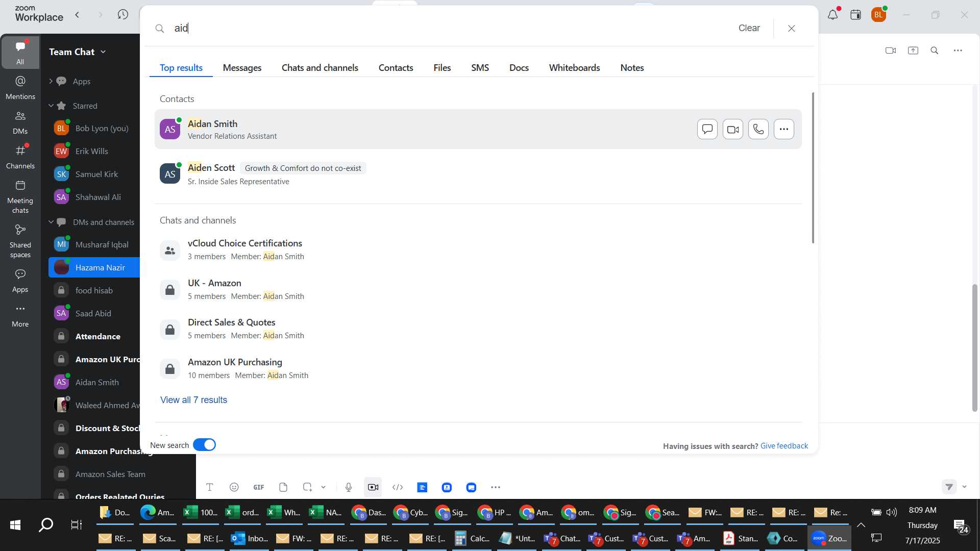Open Direct Sales & Quotes channel result
Screen dimensions: 980x551
pyautogui.click(x=478, y=329)
